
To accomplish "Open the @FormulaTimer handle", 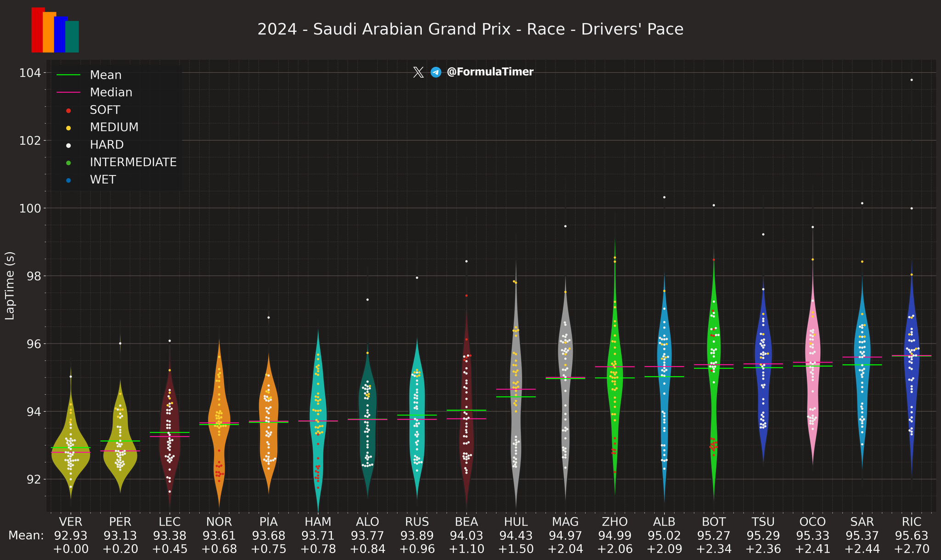I will click(490, 72).
